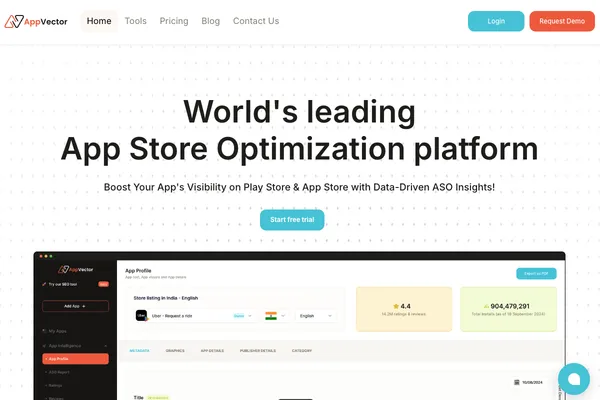Switch to the Category tab
Image resolution: width=600 pixels, height=400 pixels.
(x=302, y=351)
